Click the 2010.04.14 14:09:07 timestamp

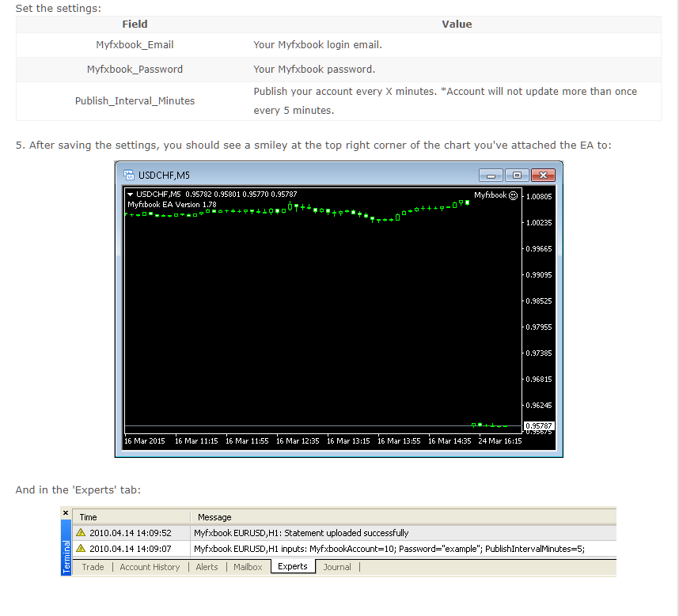tap(131, 549)
